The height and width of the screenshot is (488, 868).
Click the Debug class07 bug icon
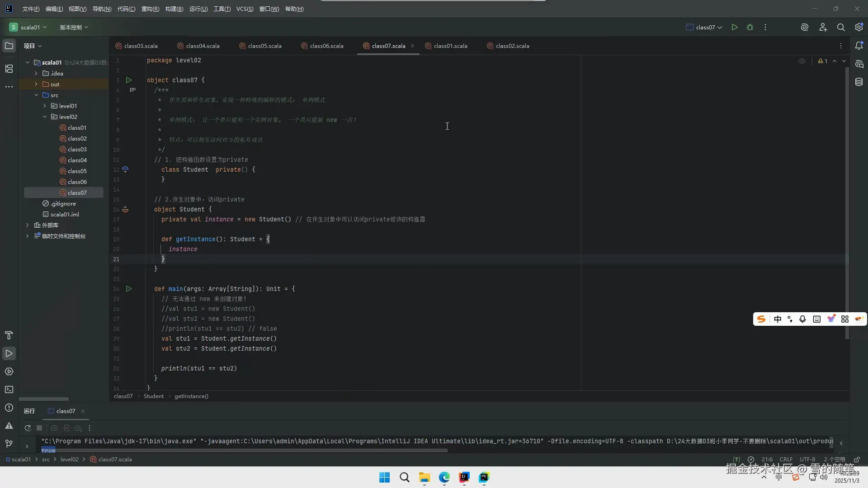tap(750, 28)
